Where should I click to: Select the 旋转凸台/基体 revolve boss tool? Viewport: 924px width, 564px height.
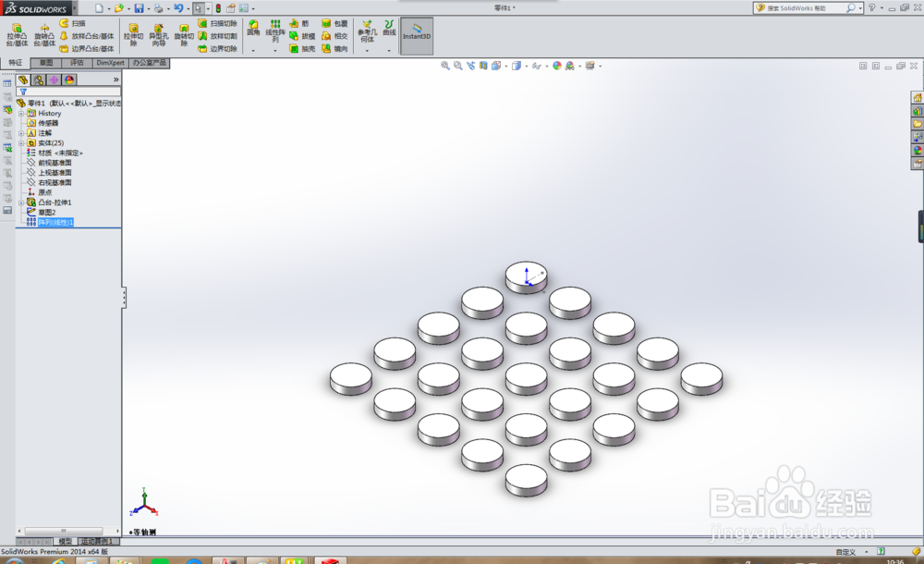(x=44, y=35)
